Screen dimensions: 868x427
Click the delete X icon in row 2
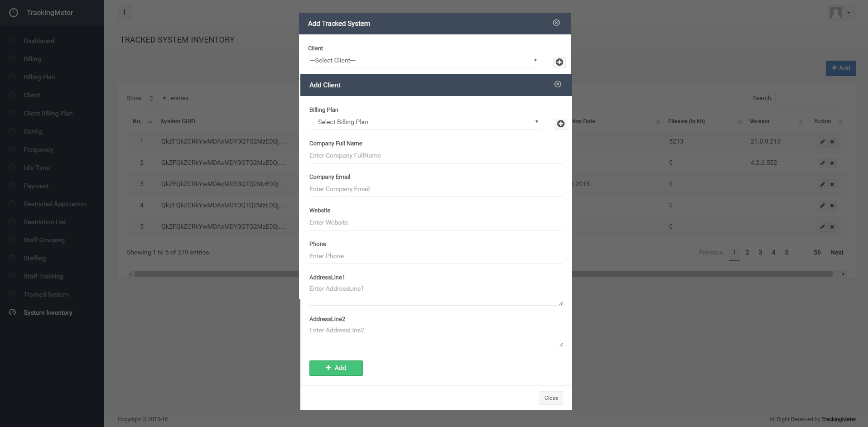pos(832,163)
